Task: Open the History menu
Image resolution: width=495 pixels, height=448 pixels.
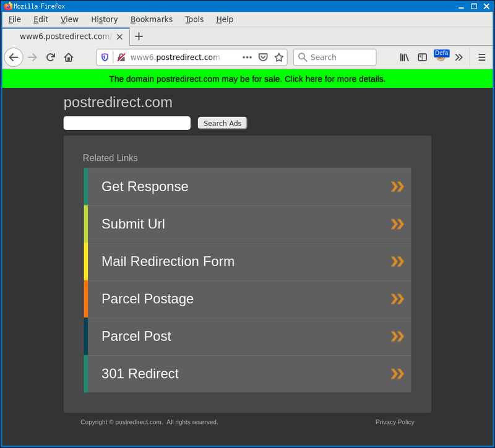Action: [x=105, y=20]
